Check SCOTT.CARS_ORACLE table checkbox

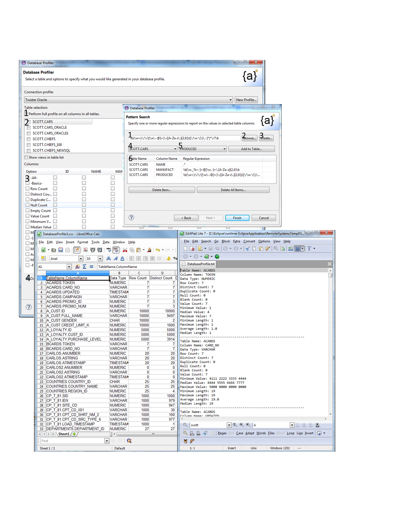[x=29, y=128]
